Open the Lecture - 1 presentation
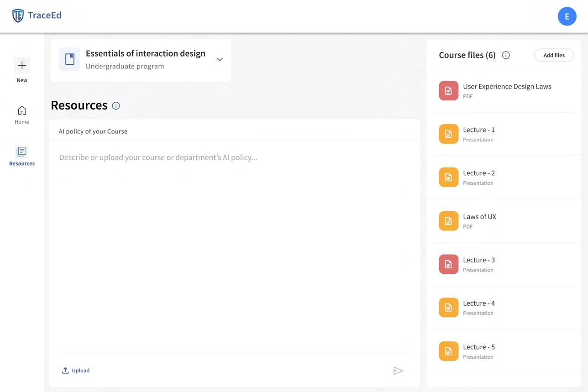Screen dimensions: 588x392 (x=478, y=134)
